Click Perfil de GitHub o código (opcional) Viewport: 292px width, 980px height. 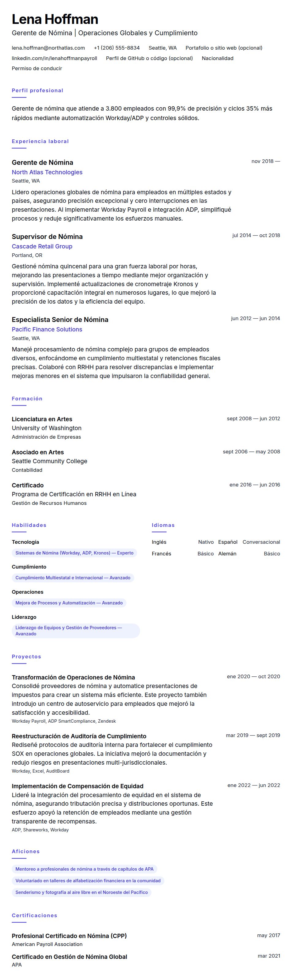pyautogui.click(x=149, y=58)
